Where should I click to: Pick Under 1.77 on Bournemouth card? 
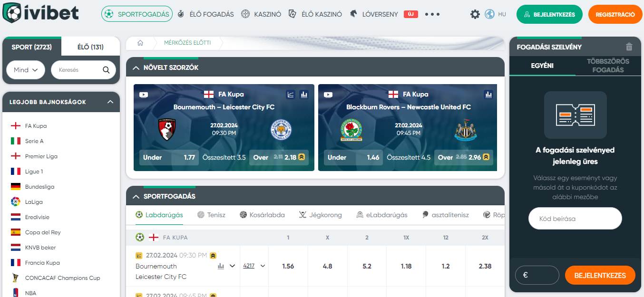pos(169,157)
